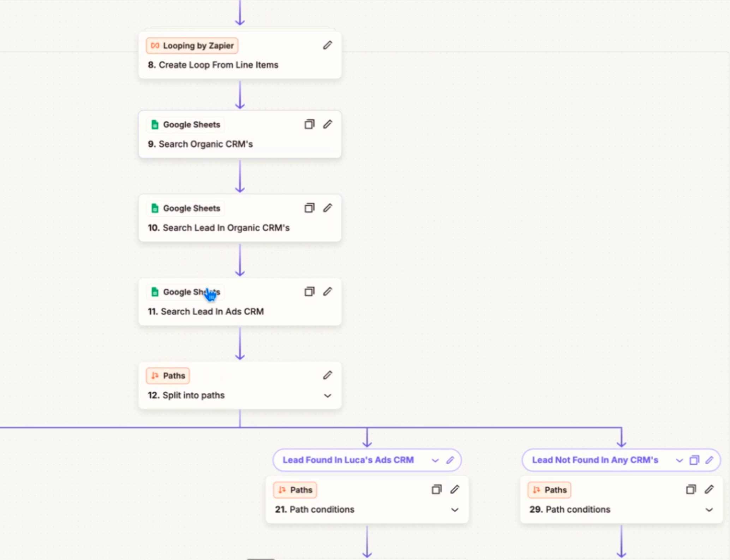Click Google Sheets icon in step 9

pyautogui.click(x=155, y=125)
